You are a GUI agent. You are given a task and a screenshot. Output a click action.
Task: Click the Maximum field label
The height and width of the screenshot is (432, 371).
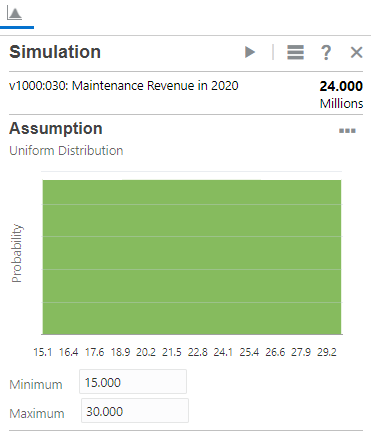point(37,414)
